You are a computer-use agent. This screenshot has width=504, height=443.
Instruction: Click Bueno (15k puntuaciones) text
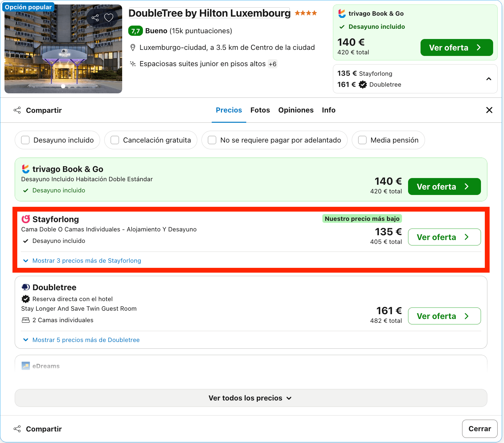tap(189, 31)
